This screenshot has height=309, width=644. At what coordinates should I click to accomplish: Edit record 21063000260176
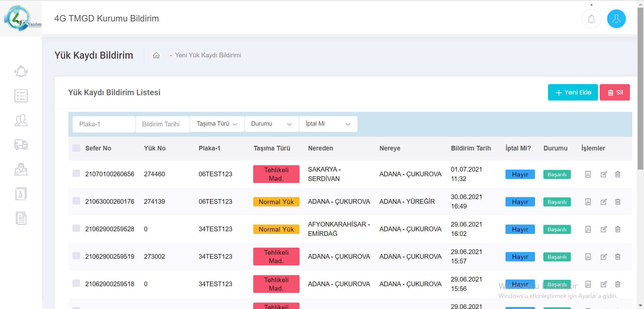(604, 202)
